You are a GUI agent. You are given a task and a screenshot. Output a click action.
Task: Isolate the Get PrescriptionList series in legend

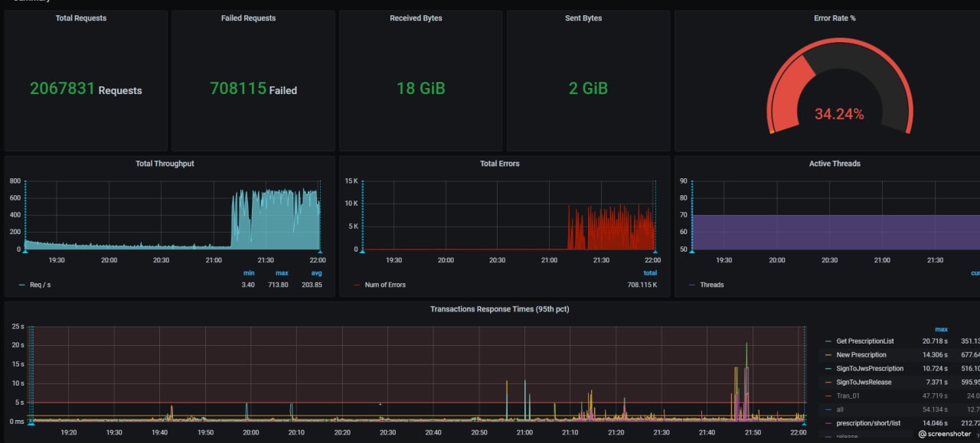[865, 341]
